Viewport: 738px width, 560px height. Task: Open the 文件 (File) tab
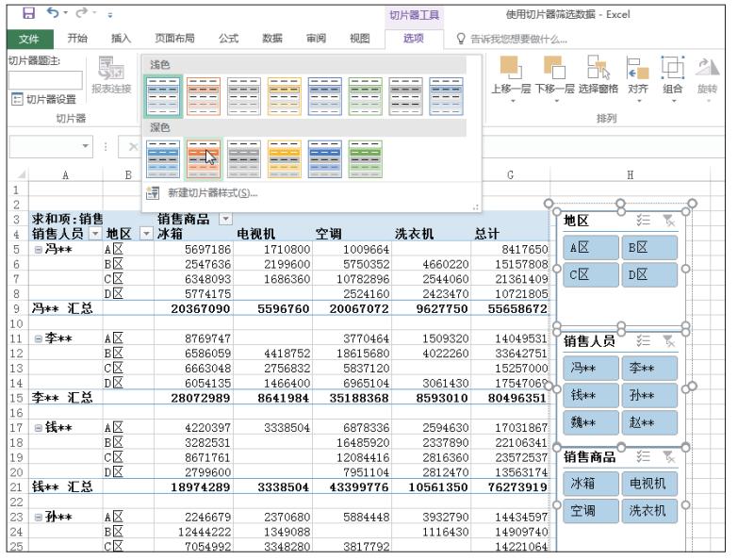[x=29, y=39]
